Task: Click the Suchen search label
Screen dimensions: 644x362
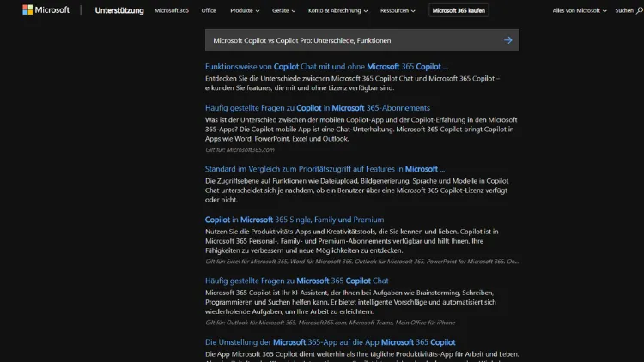Action: tap(624, 10)
